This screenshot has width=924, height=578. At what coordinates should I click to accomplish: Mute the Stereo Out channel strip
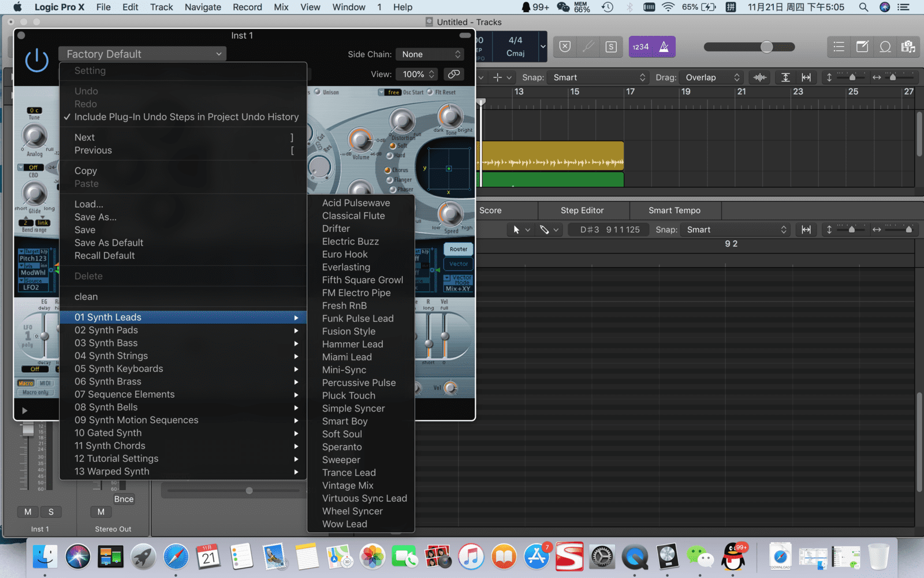point(101,512)
